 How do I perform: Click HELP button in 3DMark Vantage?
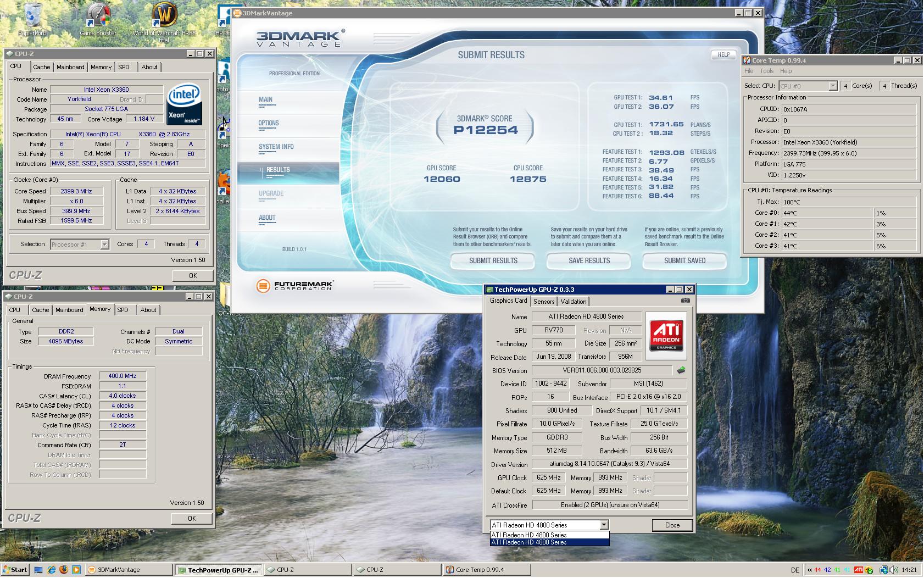(x=723, y=54)
